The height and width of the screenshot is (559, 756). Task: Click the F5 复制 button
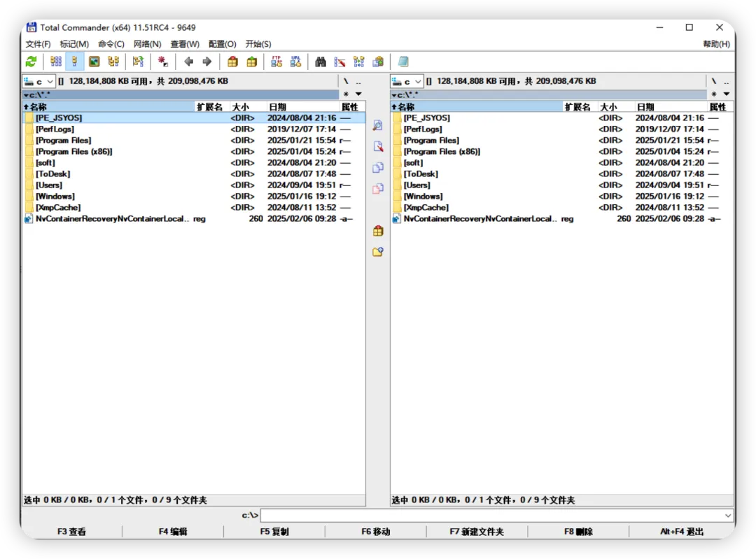(x=274, y=532)
